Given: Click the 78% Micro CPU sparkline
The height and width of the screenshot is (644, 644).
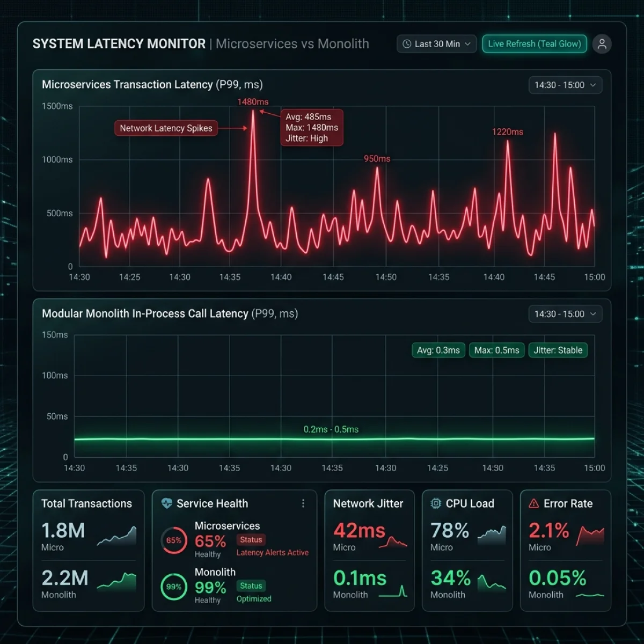Looking at the screenshot, I should 492,536.
